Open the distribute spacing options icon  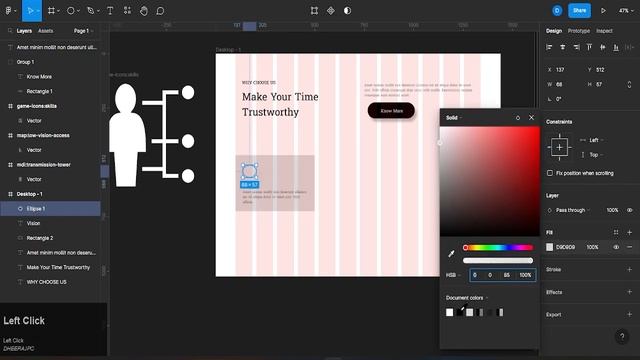tap(629, 47)
